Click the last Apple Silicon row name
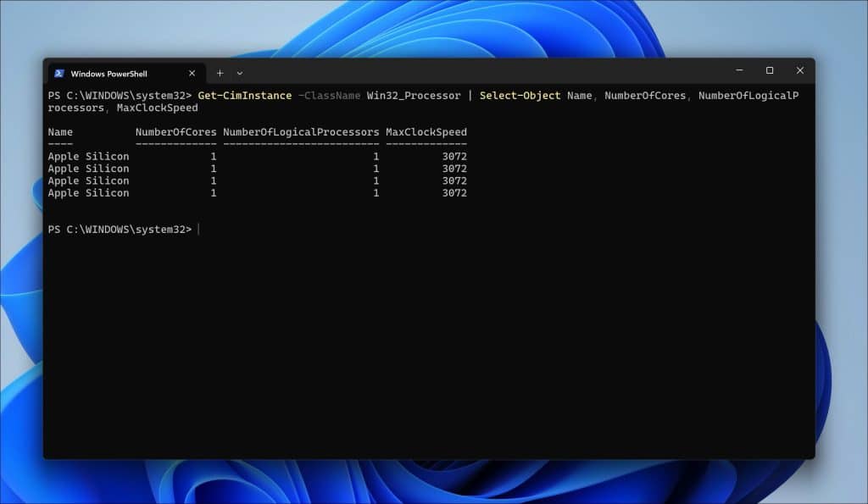The height and width of the screenshot is (504, 868). point(88,193)
